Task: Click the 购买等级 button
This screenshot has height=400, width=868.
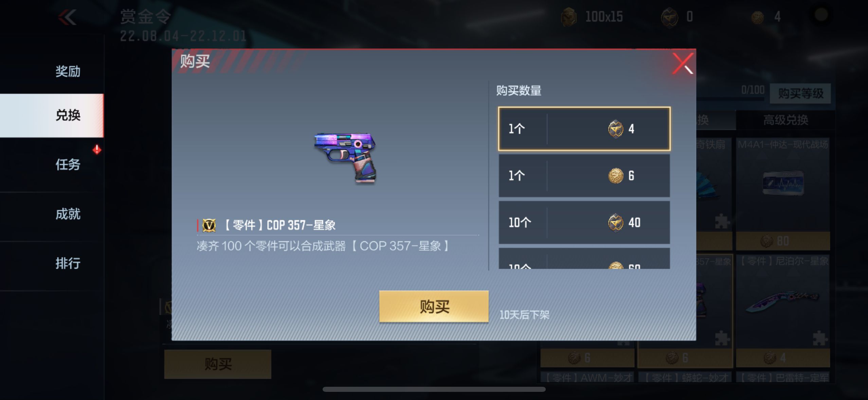Action: point(800,93)
